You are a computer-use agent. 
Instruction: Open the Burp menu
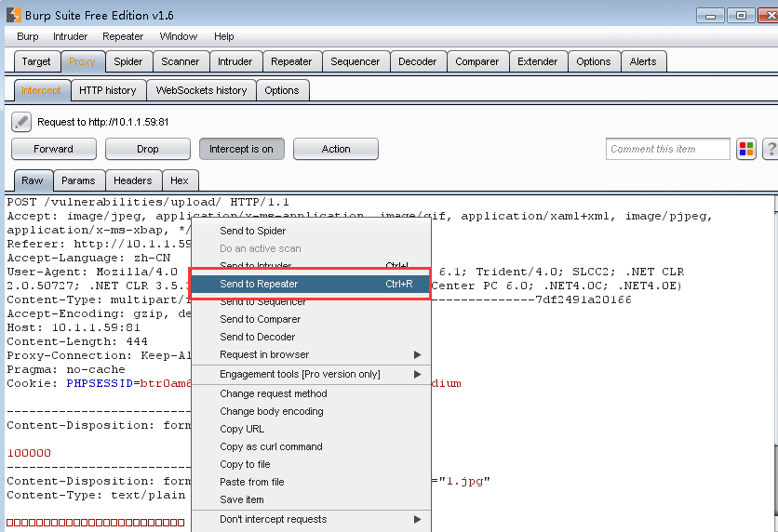point(28,36)
